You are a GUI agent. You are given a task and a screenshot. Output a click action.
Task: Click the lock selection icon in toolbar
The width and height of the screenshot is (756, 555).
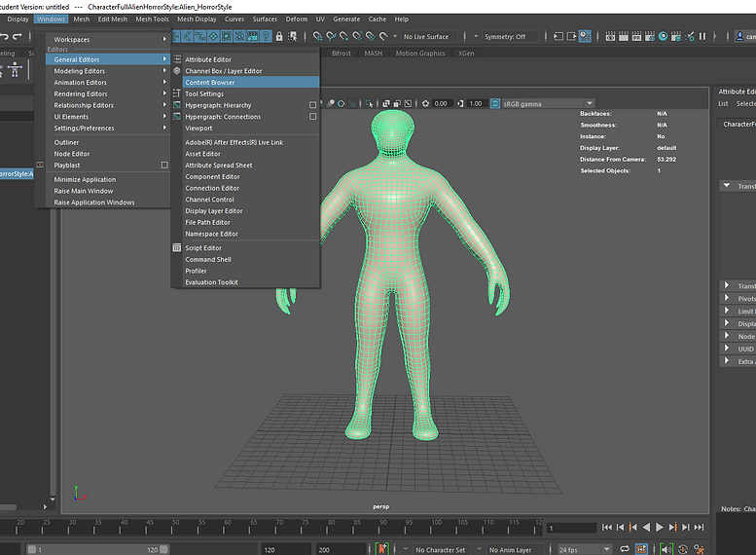click(278, 36)
